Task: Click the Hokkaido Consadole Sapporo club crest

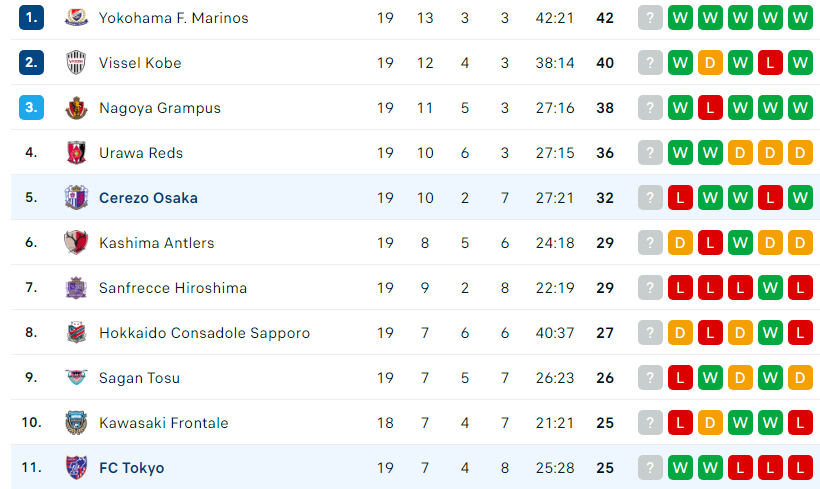Action: pos(76,333)
